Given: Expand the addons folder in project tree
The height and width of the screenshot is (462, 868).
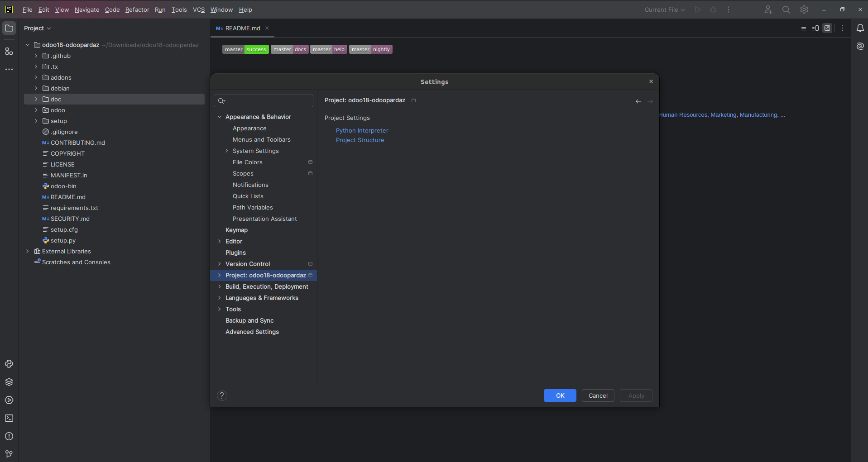Looking at the screenshot, I should pyautogui.click(x=36, y=77).
